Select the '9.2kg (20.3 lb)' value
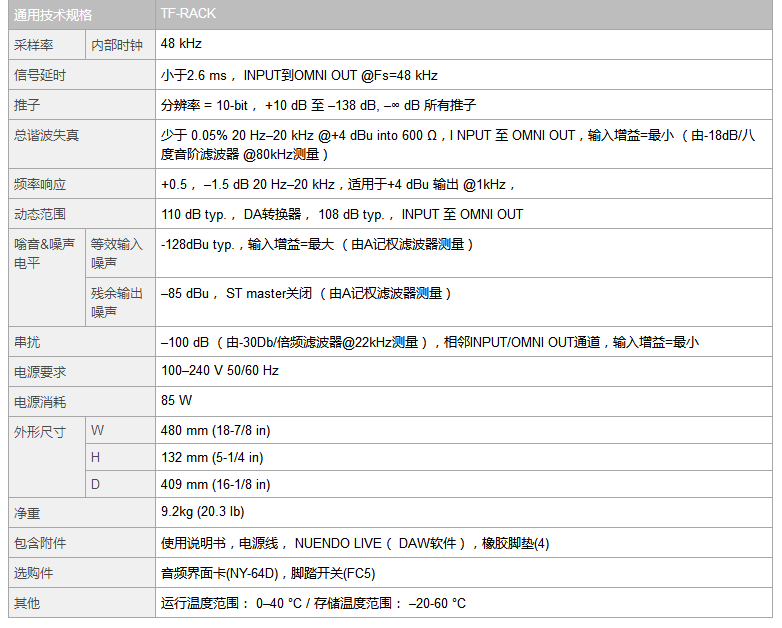The image size is (782, 628). 202,512
